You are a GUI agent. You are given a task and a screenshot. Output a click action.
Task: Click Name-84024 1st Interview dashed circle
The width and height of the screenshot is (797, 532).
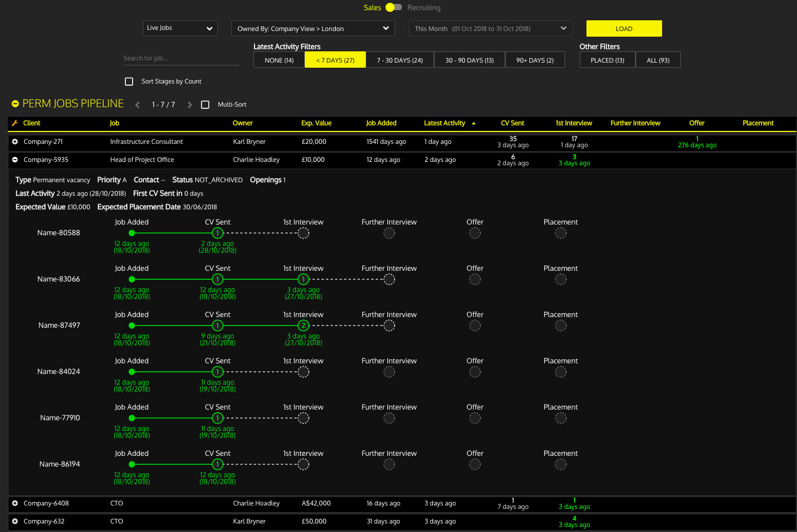303,372
